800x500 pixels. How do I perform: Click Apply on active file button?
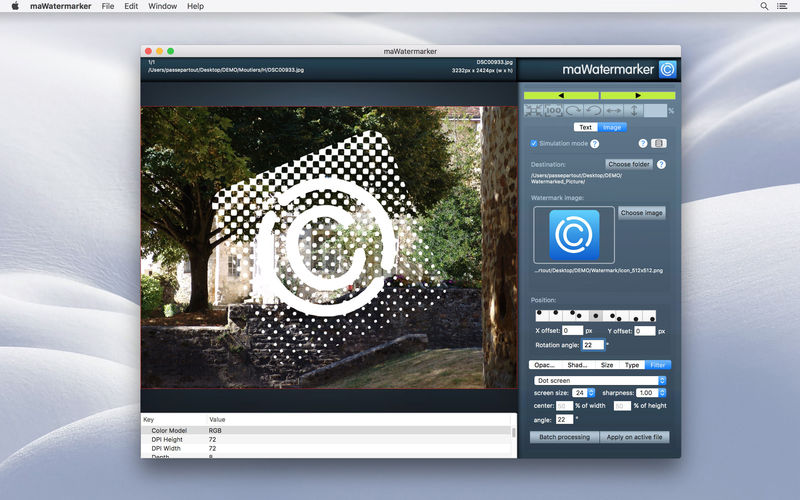point(635,437)
